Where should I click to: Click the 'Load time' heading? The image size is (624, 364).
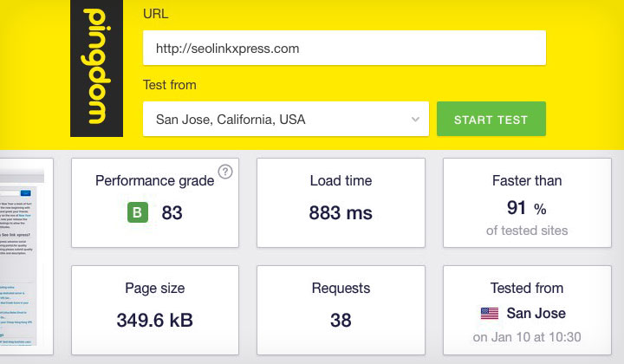(x=341, y=180)
